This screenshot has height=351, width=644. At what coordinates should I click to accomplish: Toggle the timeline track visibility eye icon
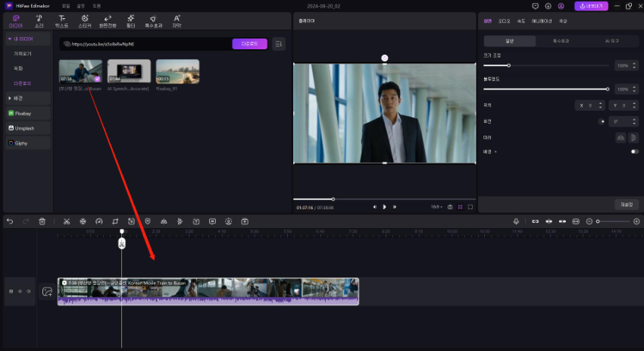20,291
